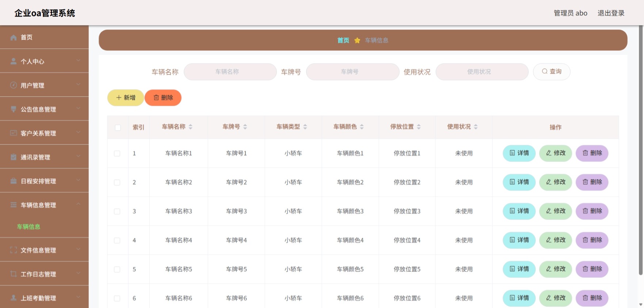Expand the 工作日志管理 menu with its chevron
The height and width of the screenshot is (308, 644).
coord(78,273)
